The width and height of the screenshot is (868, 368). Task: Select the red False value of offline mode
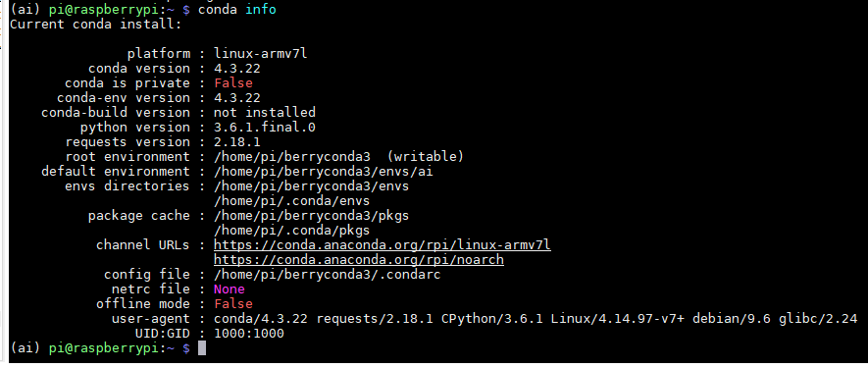tap(233, 303)
